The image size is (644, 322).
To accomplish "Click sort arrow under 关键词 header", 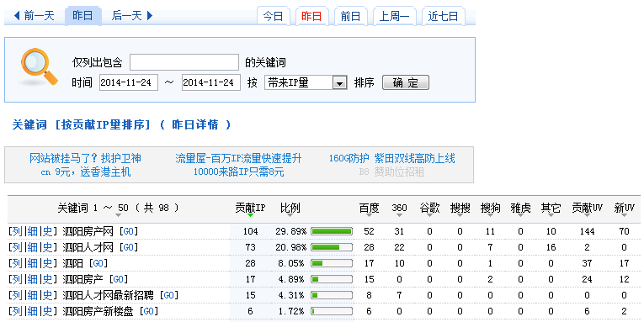I will 119,215.
